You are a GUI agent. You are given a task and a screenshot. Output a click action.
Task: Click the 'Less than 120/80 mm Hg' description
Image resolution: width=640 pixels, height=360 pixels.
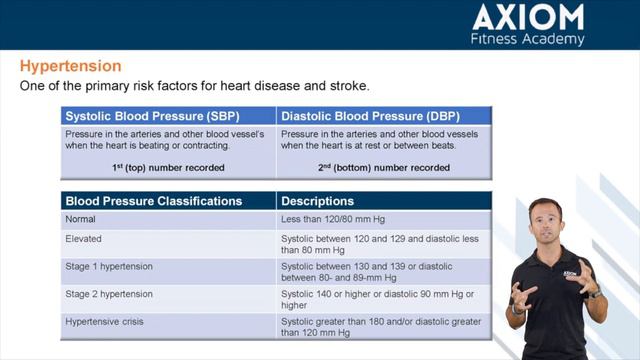333,219
